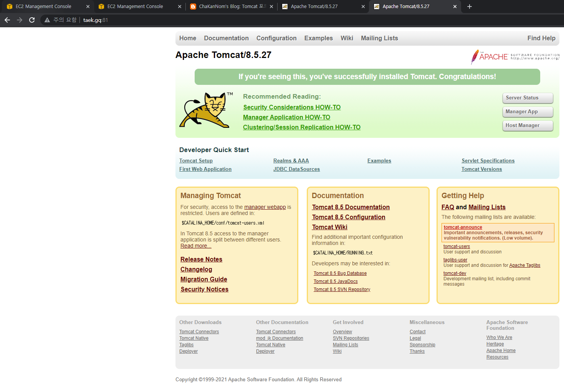
Task: Close the ChaKanNom's Blog tab
Action: [271, 7]
